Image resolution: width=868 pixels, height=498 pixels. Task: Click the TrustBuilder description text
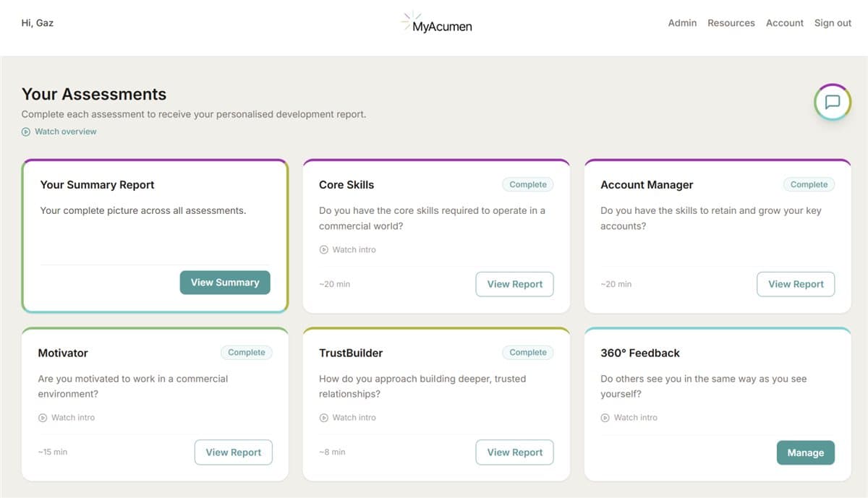pos(422,386)
